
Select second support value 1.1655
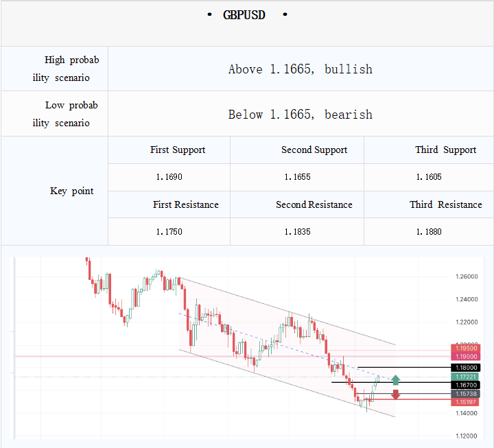(297, 177)
